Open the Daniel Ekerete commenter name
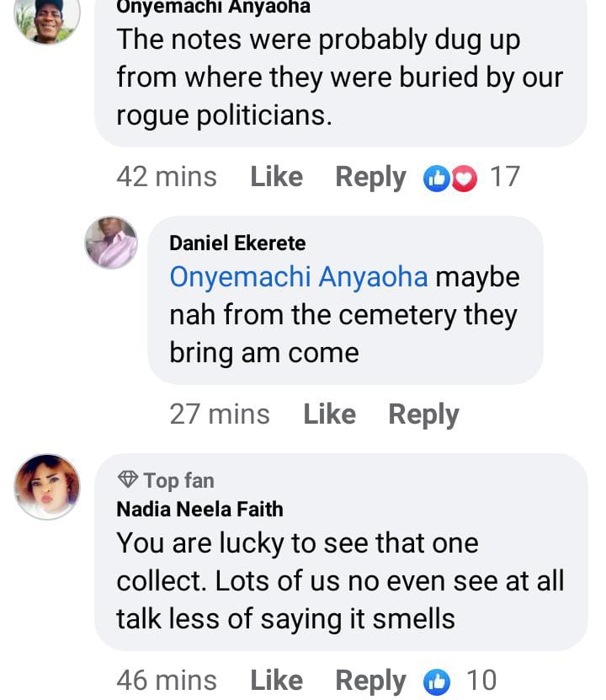 (237, 243)
